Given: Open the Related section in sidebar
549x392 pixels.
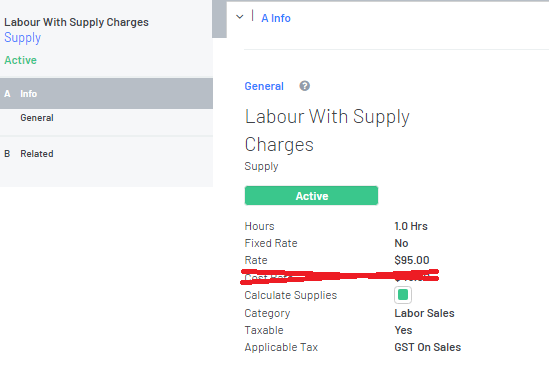Looking at the screenshot, I should (x=106, y=154).
